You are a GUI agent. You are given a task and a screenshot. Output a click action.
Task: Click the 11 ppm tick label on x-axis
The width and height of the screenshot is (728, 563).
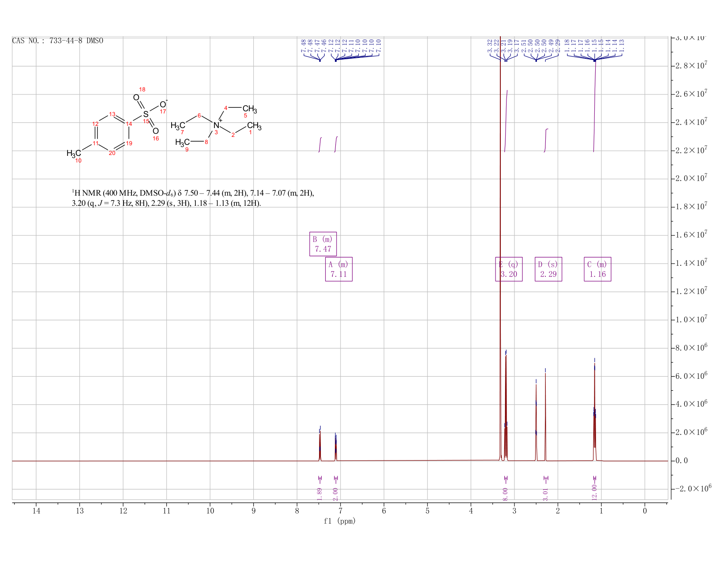click(167, 511)
